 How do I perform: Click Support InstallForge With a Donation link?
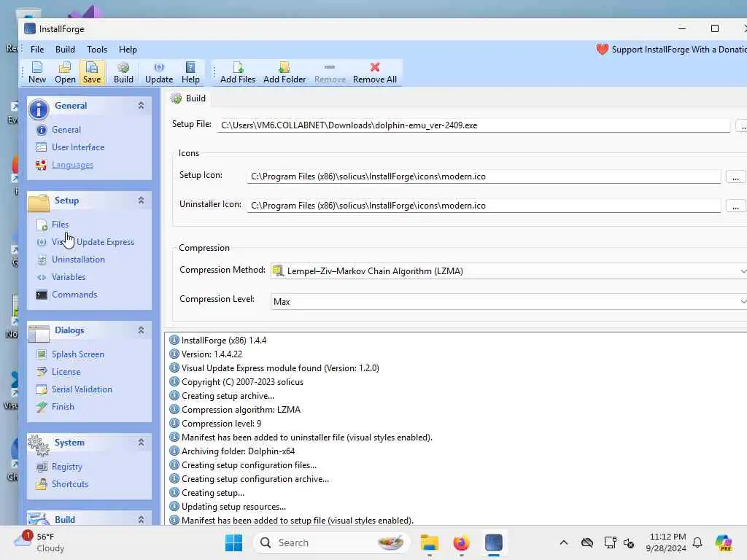point(672,50)
